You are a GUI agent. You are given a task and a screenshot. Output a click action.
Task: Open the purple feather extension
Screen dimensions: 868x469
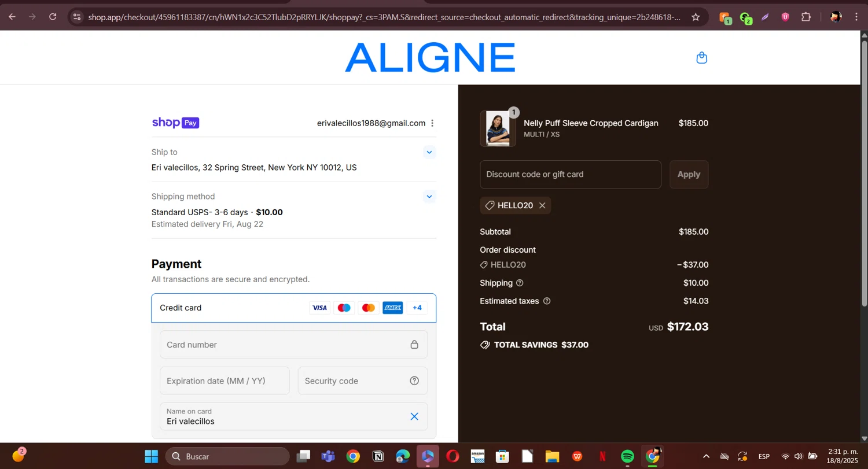765,17
